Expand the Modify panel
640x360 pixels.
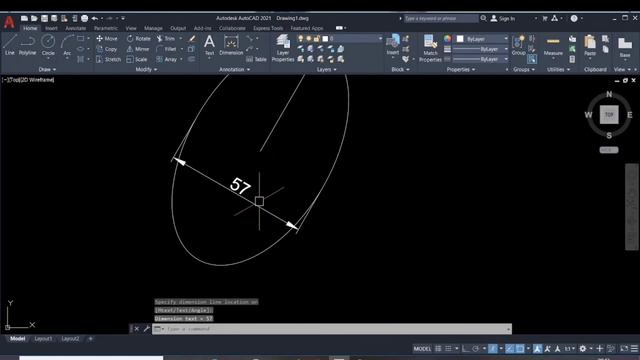click(146, 69)
